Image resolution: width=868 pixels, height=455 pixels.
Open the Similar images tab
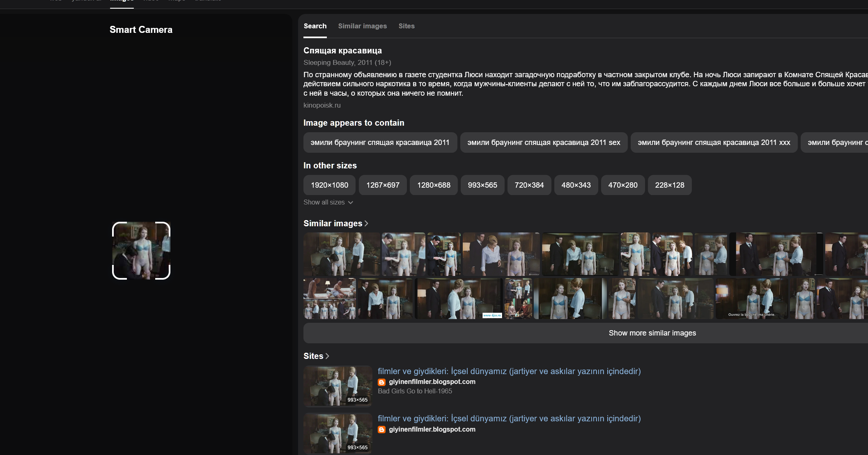tap(362, 26)
